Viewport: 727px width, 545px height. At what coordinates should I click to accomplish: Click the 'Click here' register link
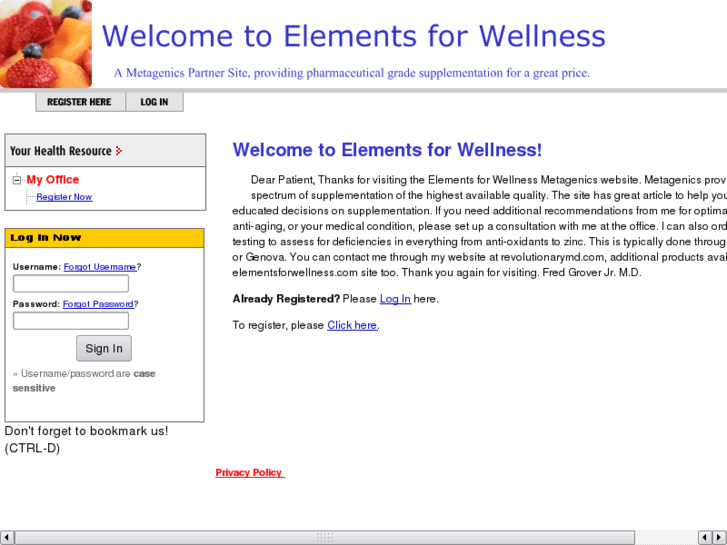(x=352, y=325)
